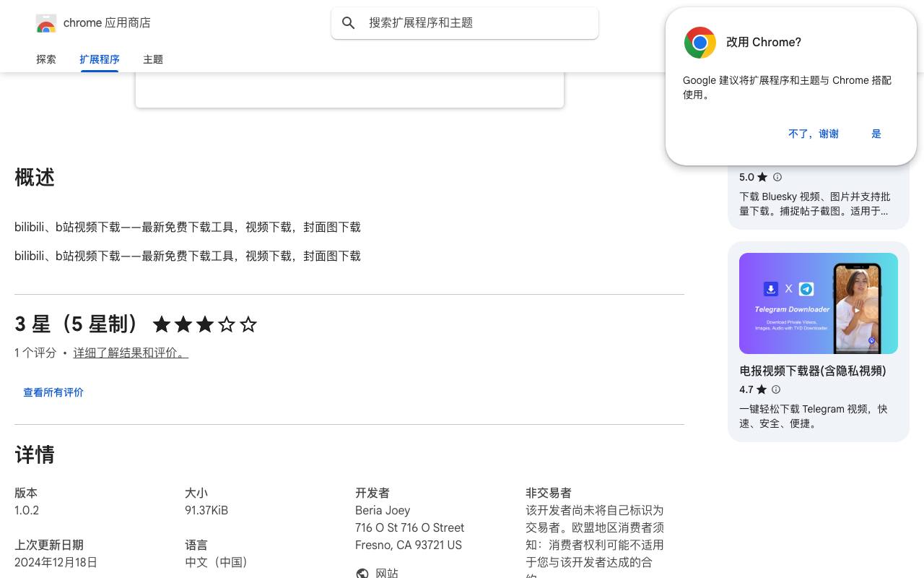Click the developer name Beria Joey
924x578 pixels.
pos(383,510)
